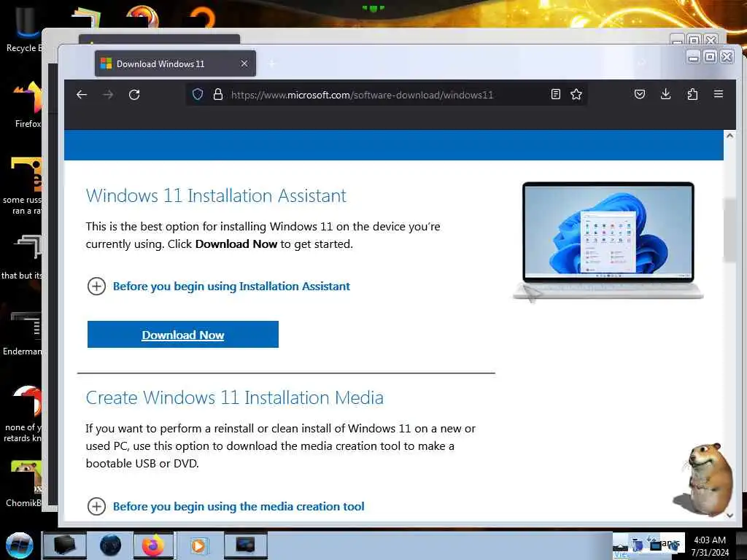
Task: Click the Windows 11 laptop image
Action: pyautogui.click(x=608, y=241)
